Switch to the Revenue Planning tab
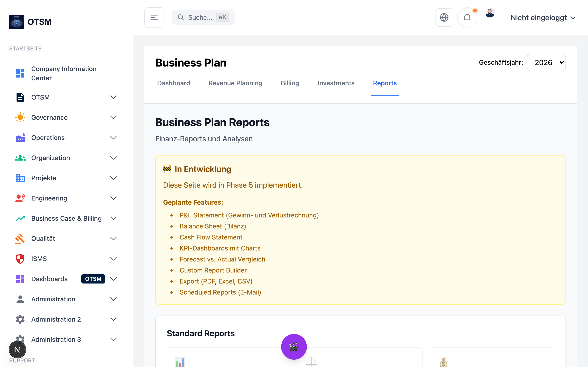The width and height of the screenshot is (588, 367). click(x=235, y=83)
